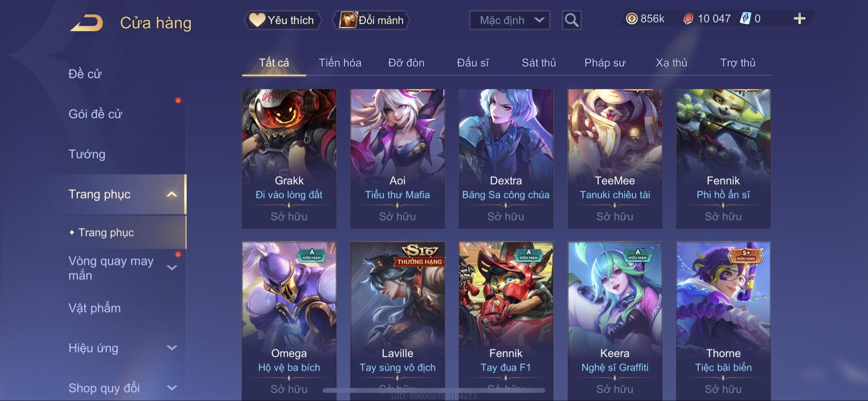This screenshot has width=868, height=401.
Task: Select the Tiến hóa tab
Action: [x=340, y=63]
